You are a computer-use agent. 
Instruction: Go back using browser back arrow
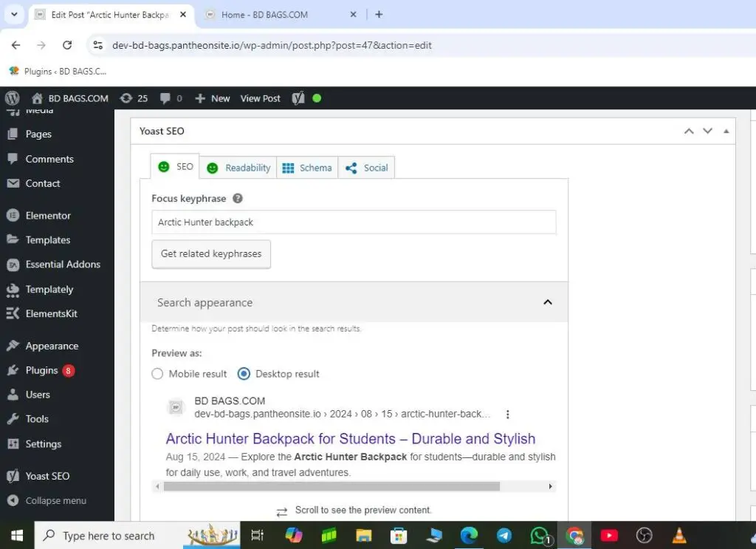pyautogui.click(x=16, y=45)
